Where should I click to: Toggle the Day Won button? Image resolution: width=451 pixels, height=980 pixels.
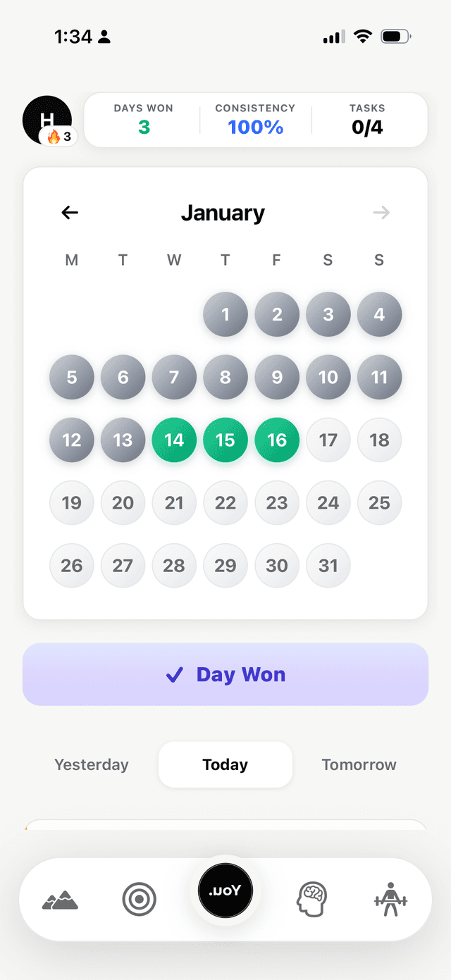[225, 674]
